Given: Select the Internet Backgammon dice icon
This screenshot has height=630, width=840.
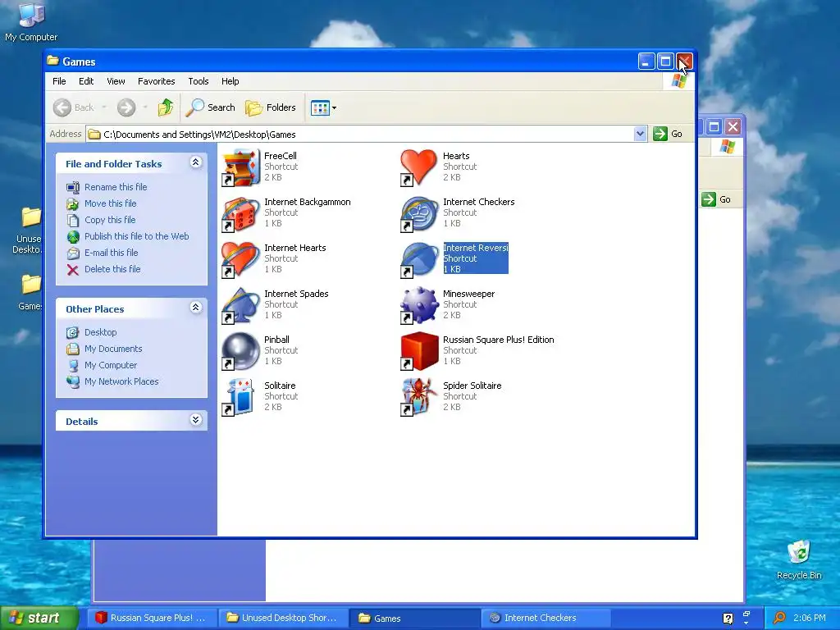Looking at the screenshot, I should [x=240, y=214].
